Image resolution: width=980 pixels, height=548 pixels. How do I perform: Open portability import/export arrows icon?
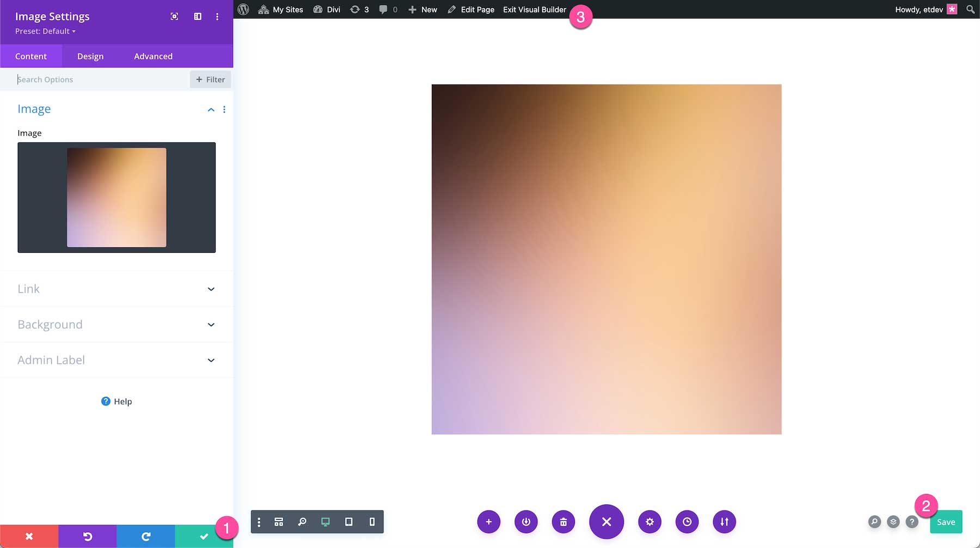724,522
